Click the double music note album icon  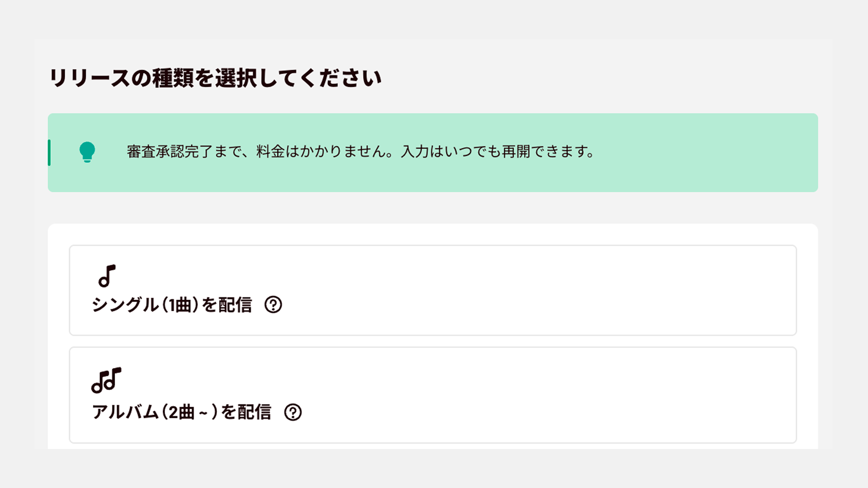pyautogui.click(x=106, y=380)
